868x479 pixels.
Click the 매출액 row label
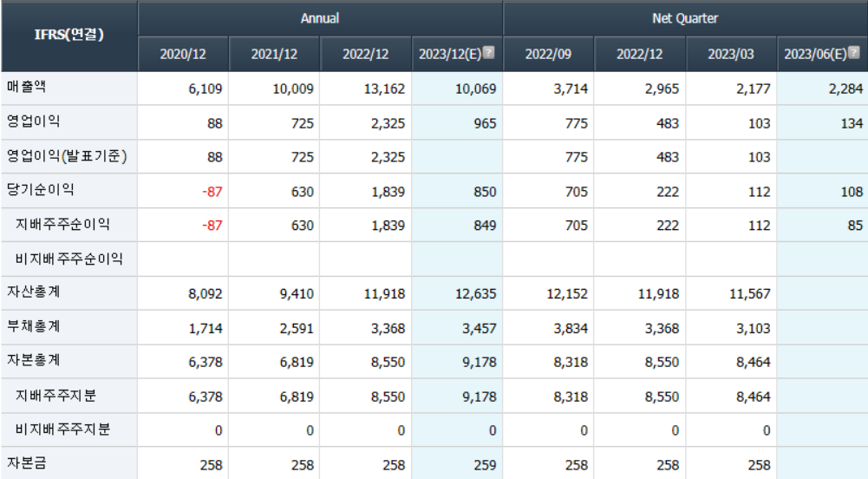coord(27,87)
